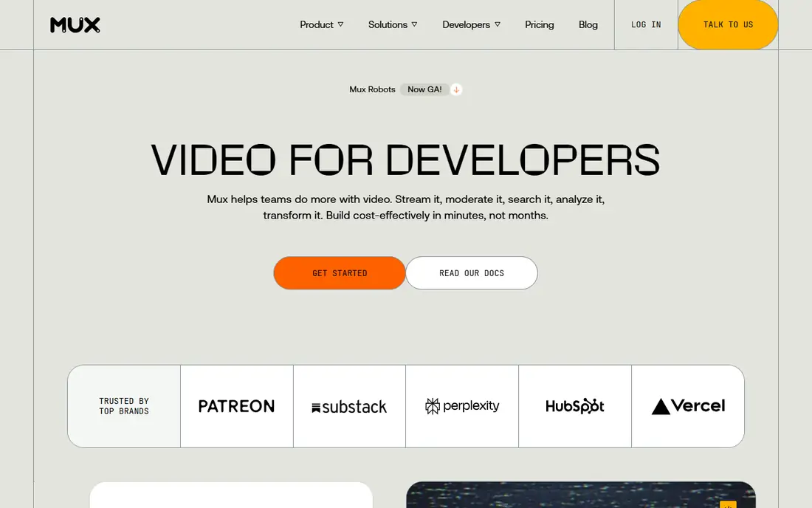Click the Now GA! badge

424,89
